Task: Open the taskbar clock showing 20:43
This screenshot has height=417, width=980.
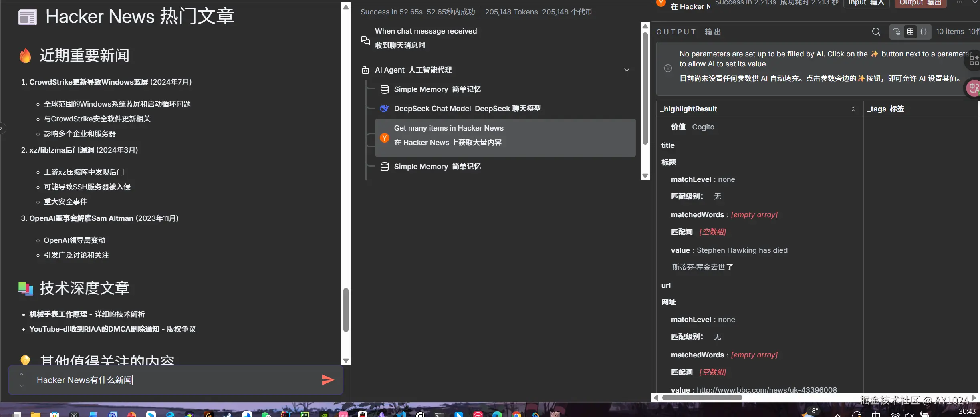Action: [x=967, y=412]
